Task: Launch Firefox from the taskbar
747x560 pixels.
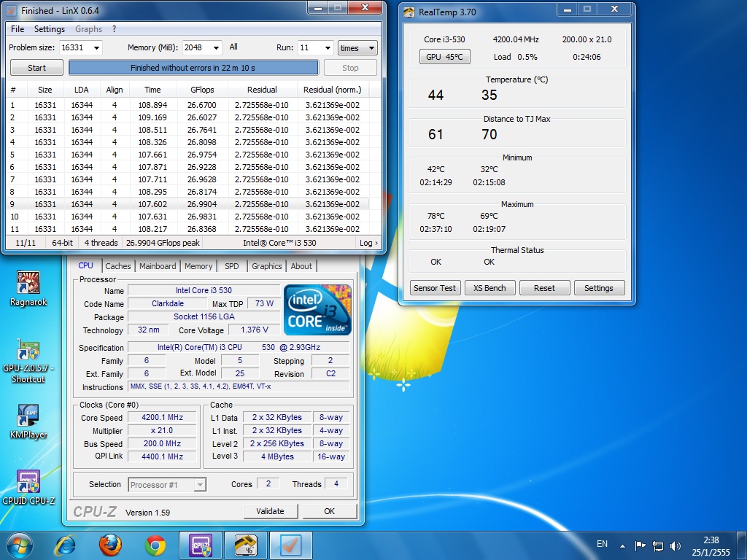Action: (x=110, y=545)
